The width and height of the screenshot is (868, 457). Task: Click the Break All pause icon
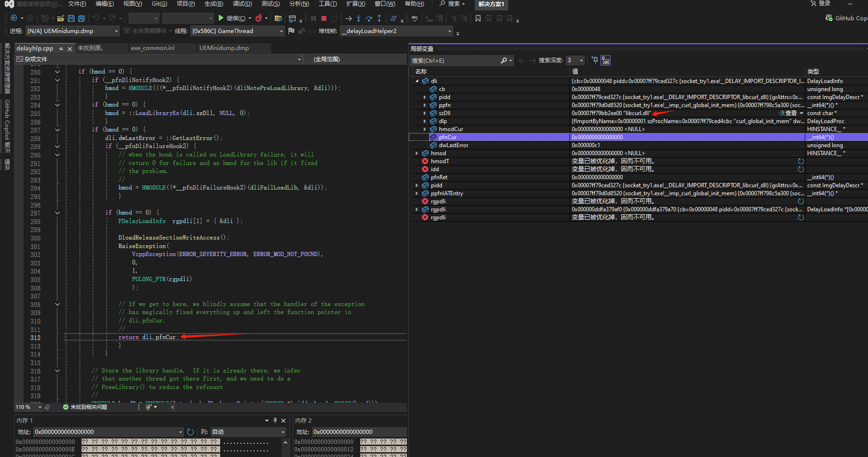314,18
